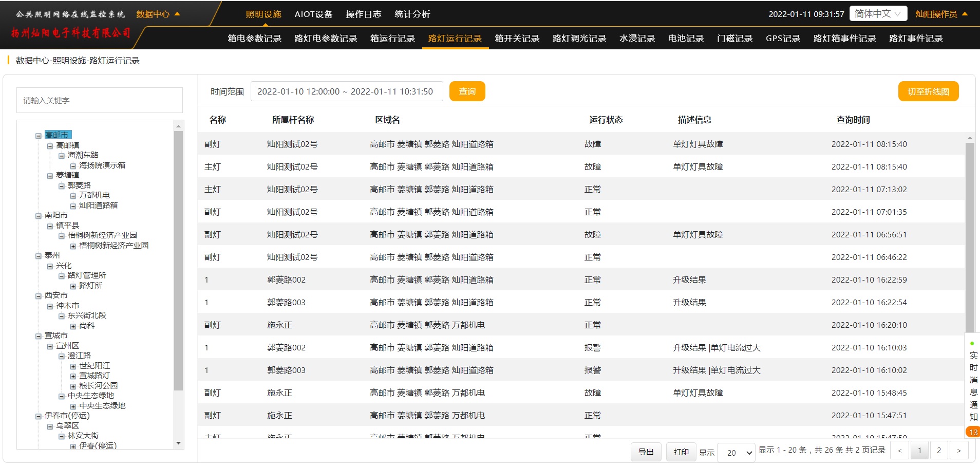The height and width of the screenshot is (466, 980).
Task: Open the 实时消息通知 side panel
Action: click(x=973, y=385)
